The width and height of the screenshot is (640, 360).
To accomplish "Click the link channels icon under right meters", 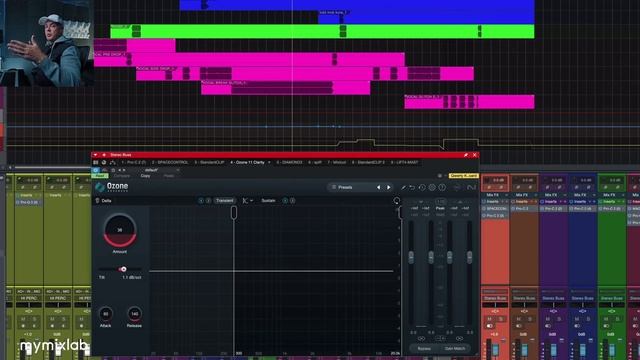I will coord(459,338).
